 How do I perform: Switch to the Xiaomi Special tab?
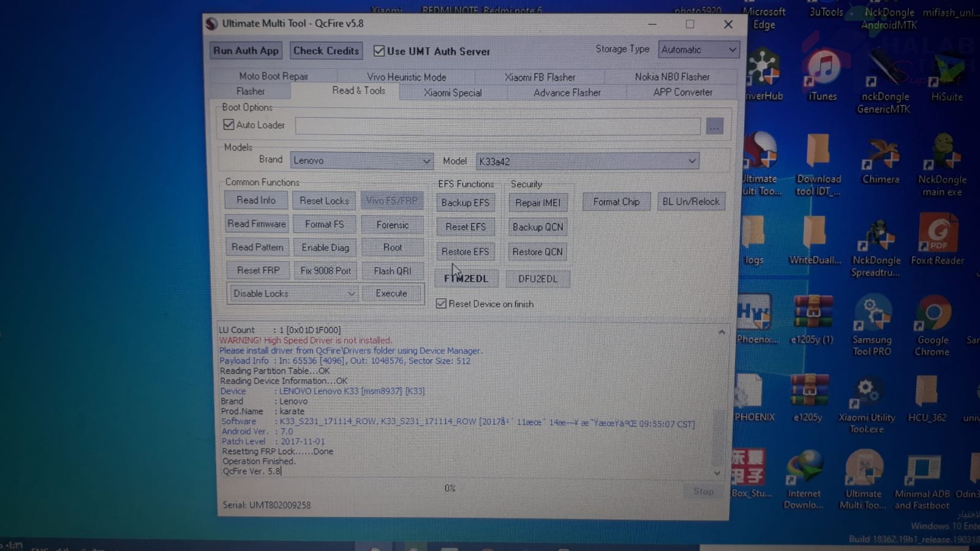453,92
